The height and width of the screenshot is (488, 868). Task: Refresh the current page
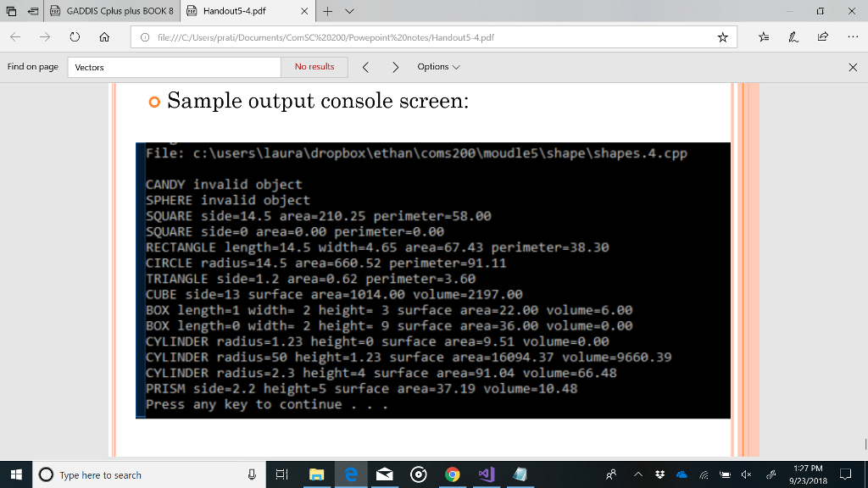click(x=75, y=37)
